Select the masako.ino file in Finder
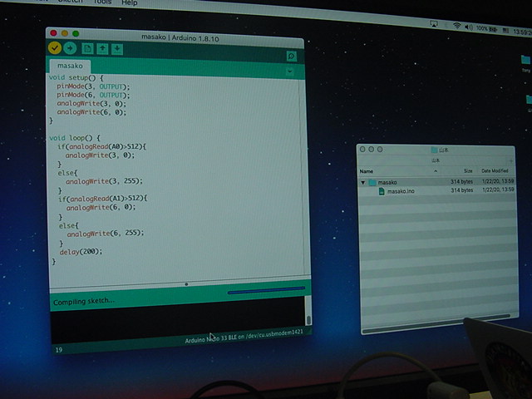This screenshot has height=399, width=532. click(437, 190)
